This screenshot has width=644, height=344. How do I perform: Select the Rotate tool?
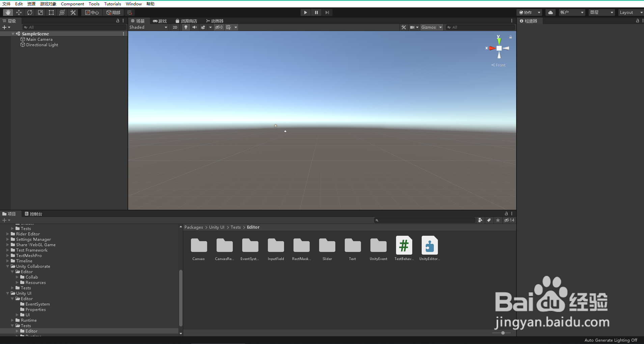pos(30,12)
